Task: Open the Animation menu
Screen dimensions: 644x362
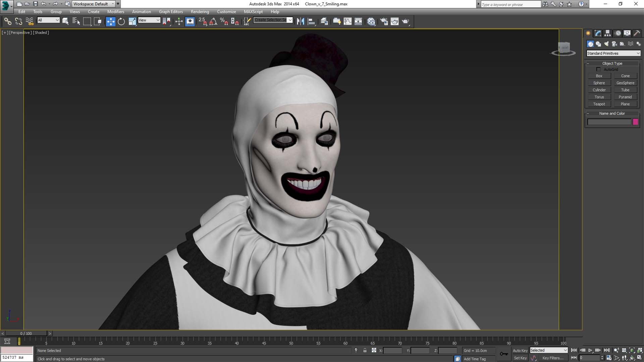Action: click(x=141, y=12)
